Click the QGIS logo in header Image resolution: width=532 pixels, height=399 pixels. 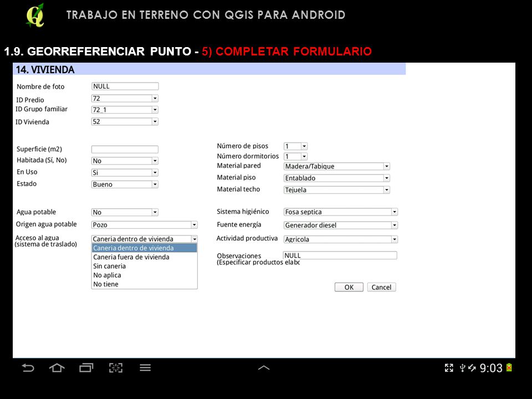tap(35, 16)
